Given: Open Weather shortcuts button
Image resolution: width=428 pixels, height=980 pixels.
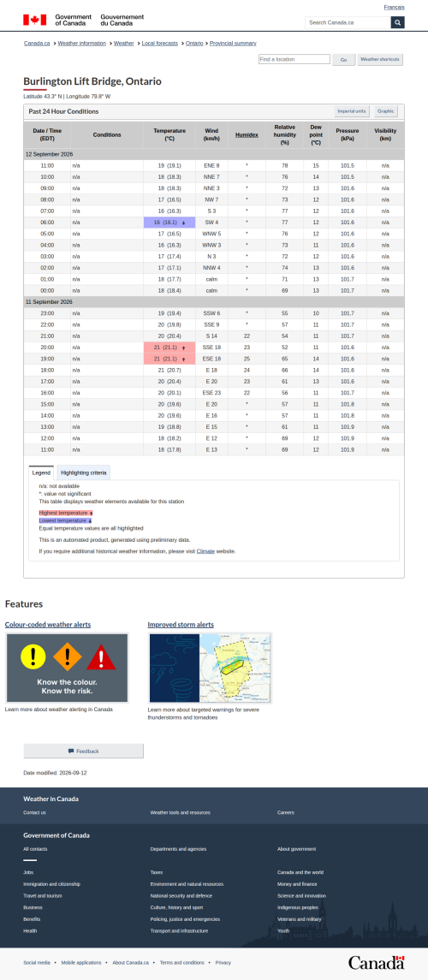Looking at the screenshot, I should (x=380, y=59).
